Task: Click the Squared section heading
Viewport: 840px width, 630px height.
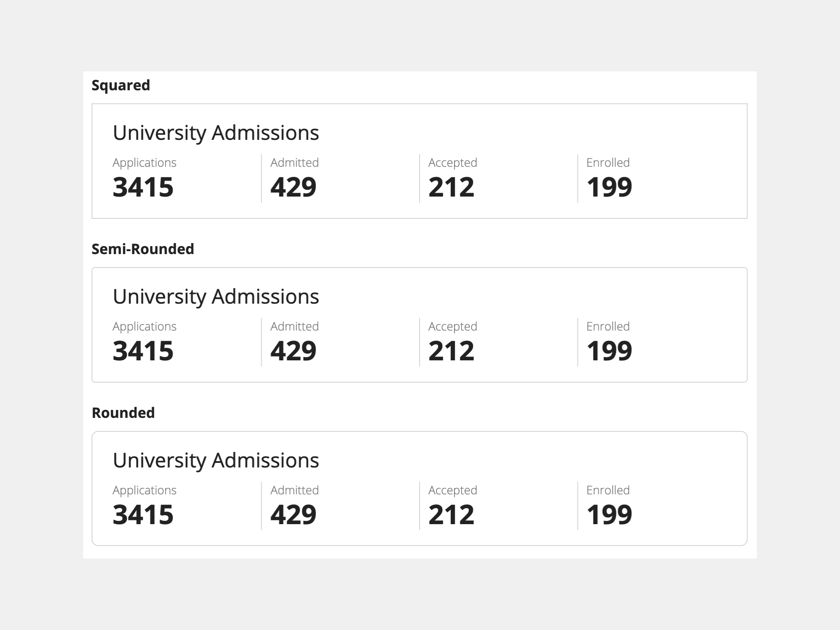Action: tap(121, 85)
